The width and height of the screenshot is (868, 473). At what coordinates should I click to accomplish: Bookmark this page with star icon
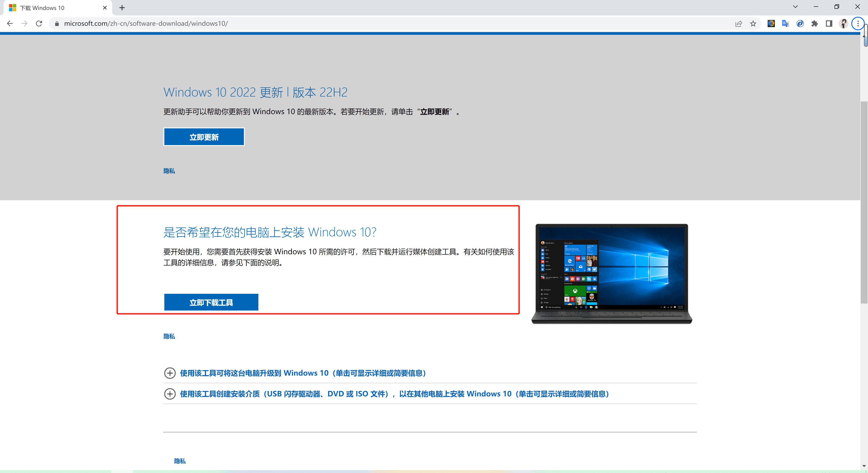click(753, 23)
